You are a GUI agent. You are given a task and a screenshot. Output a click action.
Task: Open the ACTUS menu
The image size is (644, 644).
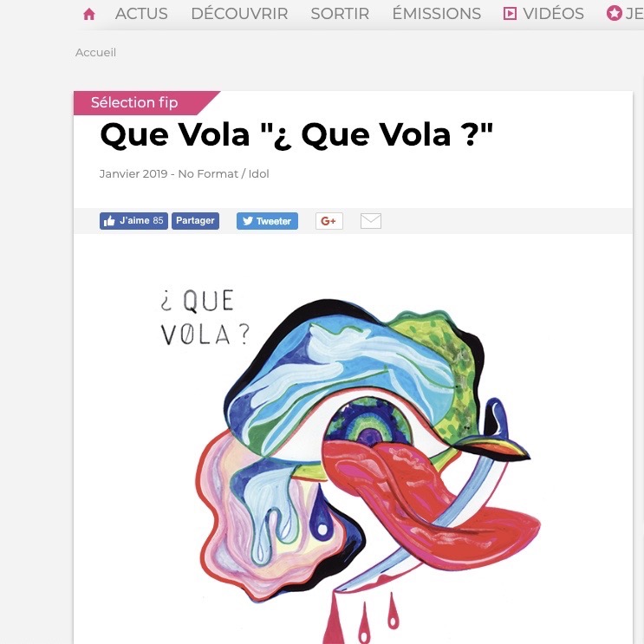pos(141,14)
